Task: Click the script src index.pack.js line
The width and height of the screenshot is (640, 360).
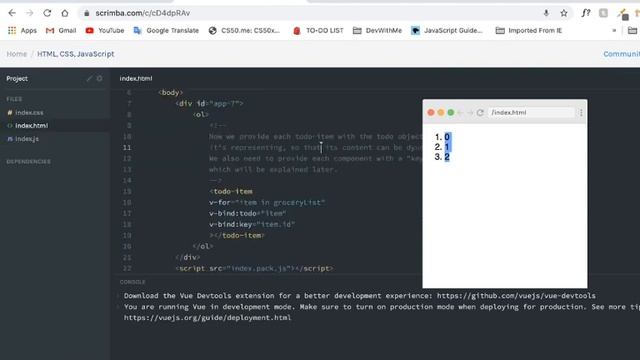Action: 254,269
